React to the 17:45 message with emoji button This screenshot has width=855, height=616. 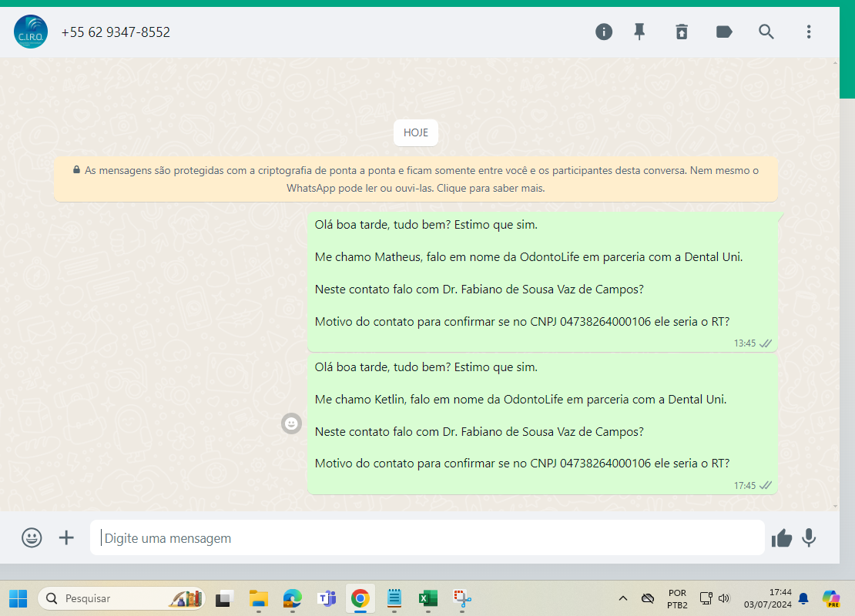click(291, 423)
